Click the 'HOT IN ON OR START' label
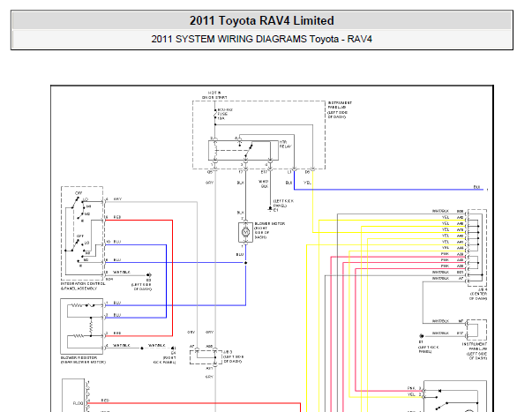The width and height of the screenshot is (532, 412). [214, 95]
